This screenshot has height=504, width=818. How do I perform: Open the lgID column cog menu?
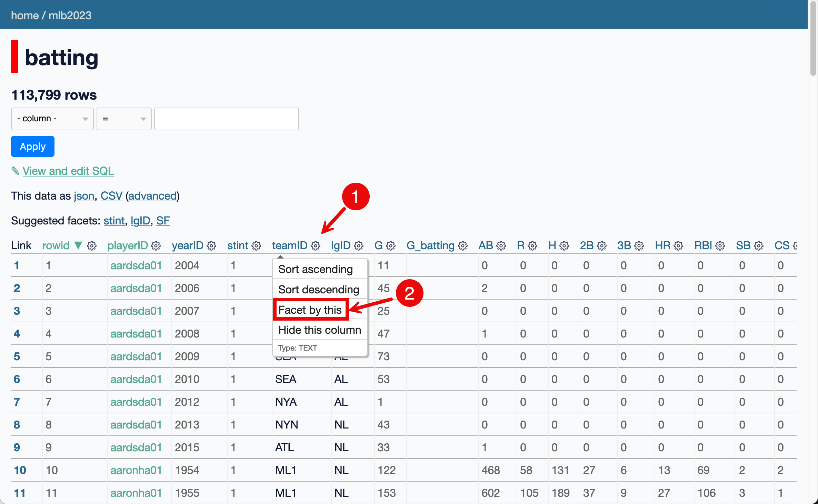coord(359,246)
